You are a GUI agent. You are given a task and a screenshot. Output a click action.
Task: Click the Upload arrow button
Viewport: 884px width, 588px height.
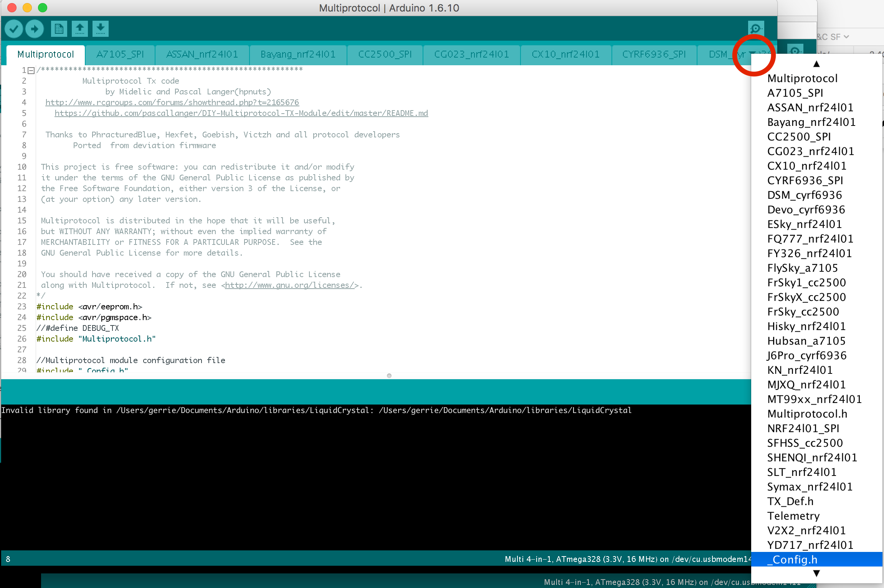(x=35, y=29)
